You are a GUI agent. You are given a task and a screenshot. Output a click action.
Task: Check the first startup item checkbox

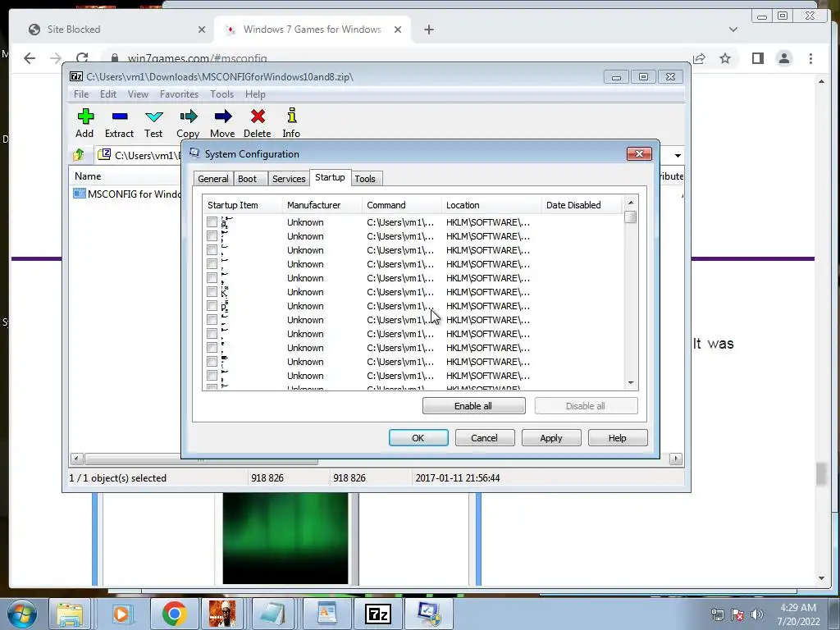click(212, 221)
